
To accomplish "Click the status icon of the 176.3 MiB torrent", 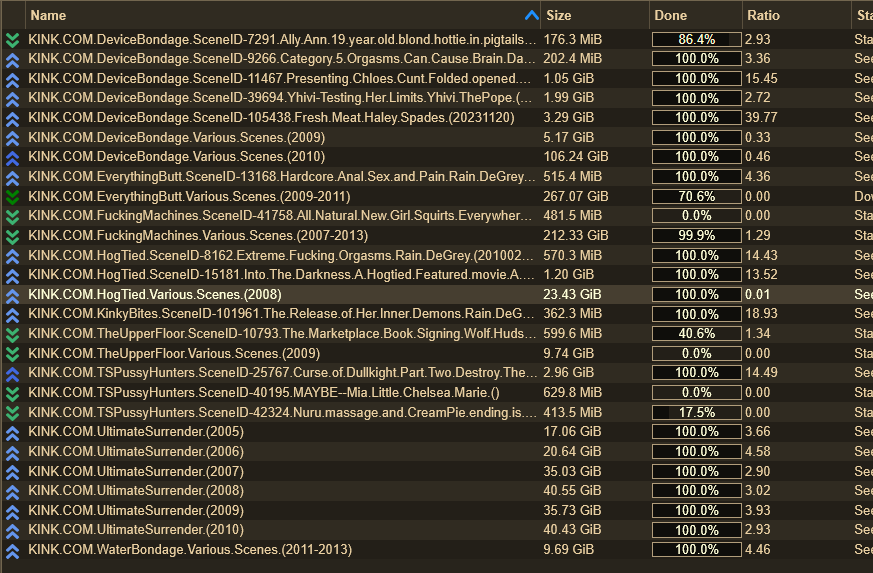I will (12, 40).
